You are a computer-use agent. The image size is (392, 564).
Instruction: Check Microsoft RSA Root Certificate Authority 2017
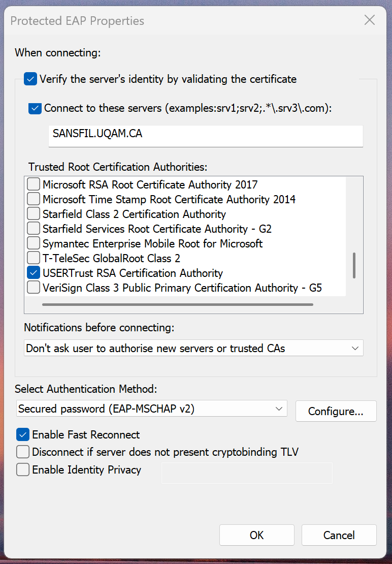coord(34,184)
